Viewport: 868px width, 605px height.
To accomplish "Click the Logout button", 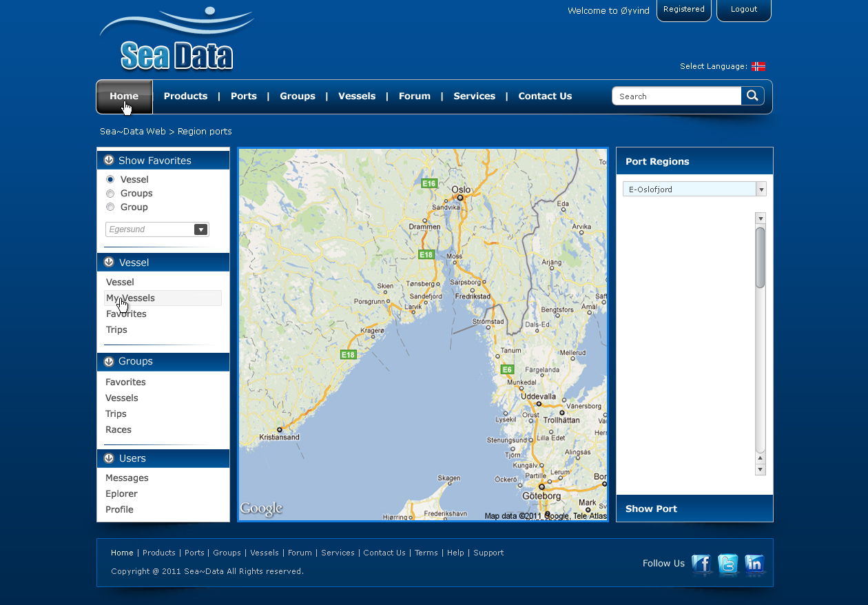I will tap(743, 10).
